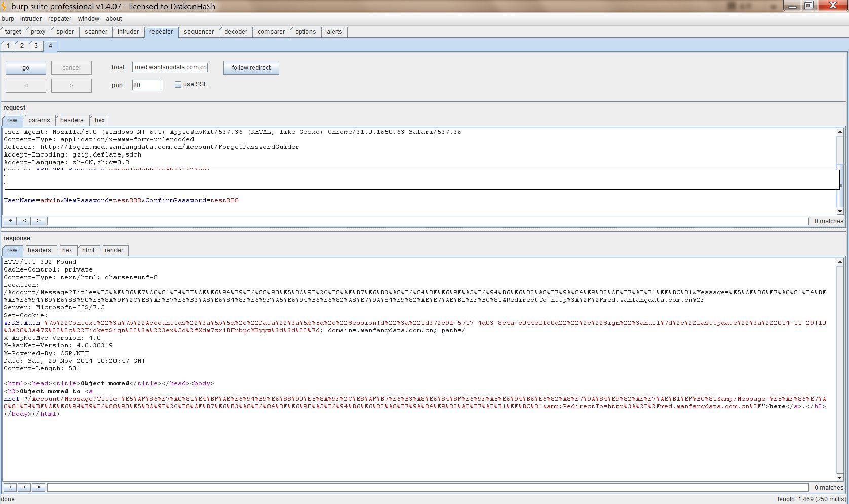
Task: Switch to the proxy tab
Action: (38, 32)
